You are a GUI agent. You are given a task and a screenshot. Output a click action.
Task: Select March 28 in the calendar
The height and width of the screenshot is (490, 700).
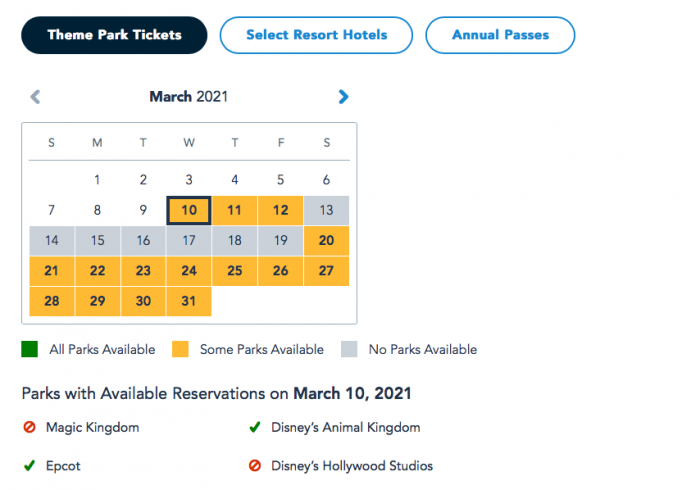click(x=52, y=301)
